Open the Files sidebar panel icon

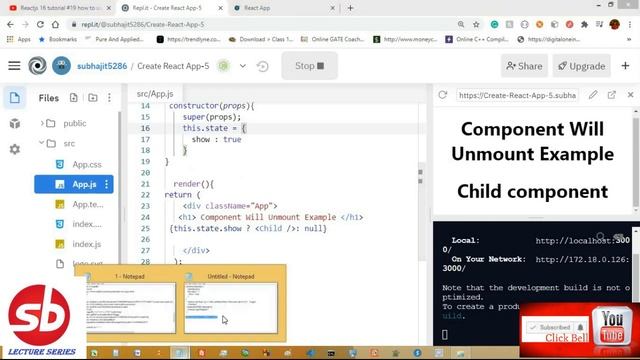(x=15, y=98)
